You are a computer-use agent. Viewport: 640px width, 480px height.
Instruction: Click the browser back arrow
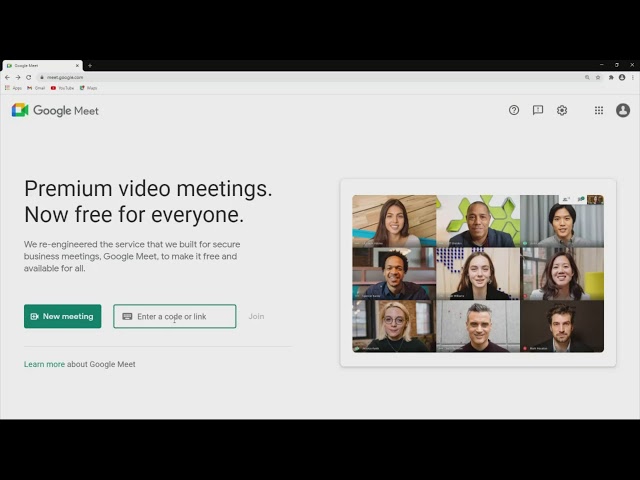pos(8,77)
